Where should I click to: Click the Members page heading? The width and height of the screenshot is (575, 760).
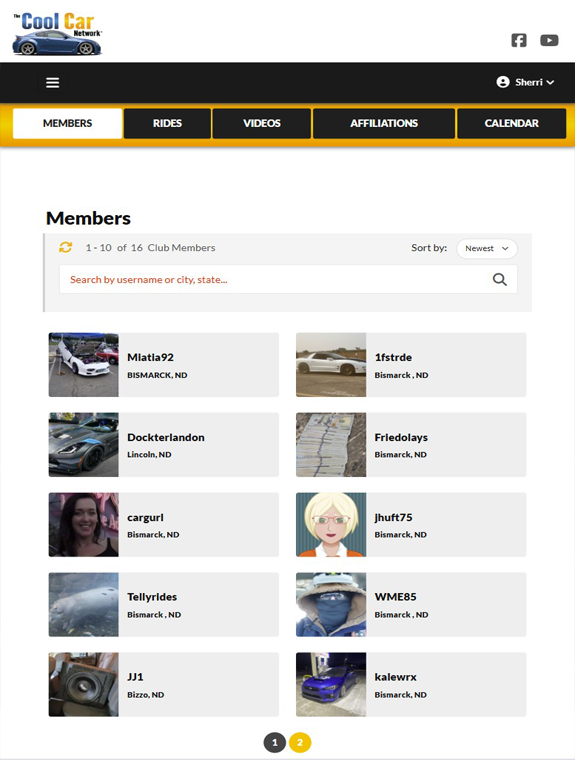pyautogui.click(x=88, y=218)
